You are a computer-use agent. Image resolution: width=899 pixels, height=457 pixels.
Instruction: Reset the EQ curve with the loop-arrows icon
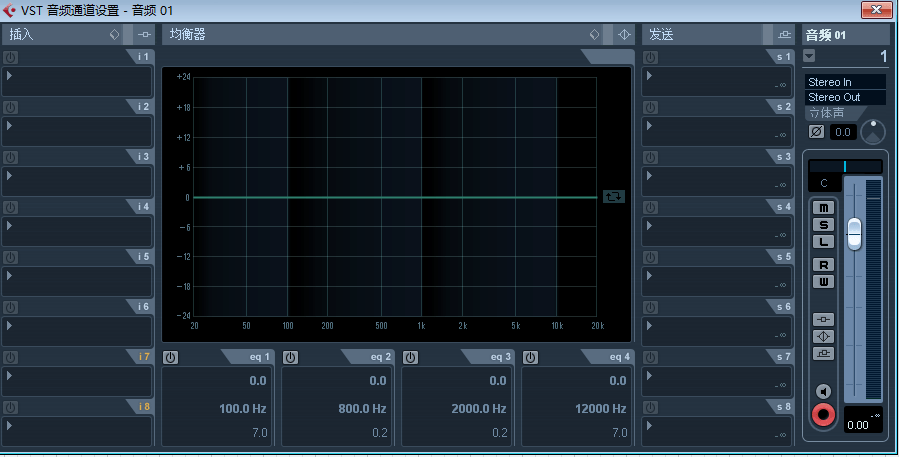(x=613, y=196)
